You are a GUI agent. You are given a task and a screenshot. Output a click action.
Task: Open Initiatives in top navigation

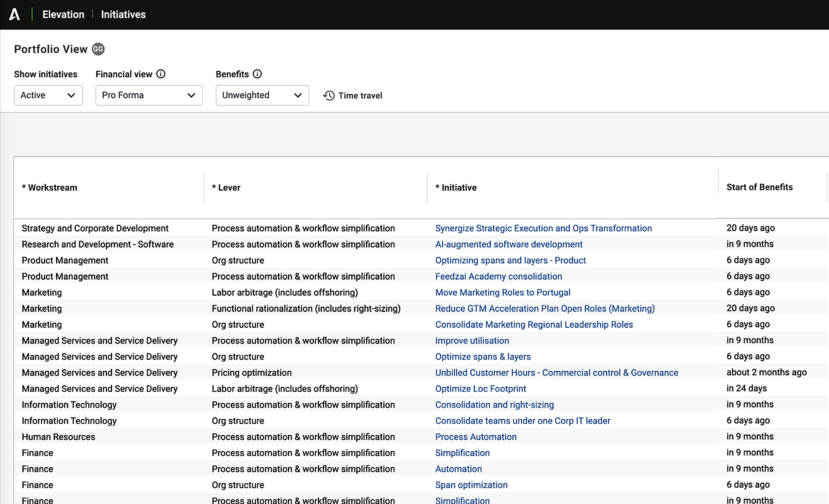(x=123, y=14)
